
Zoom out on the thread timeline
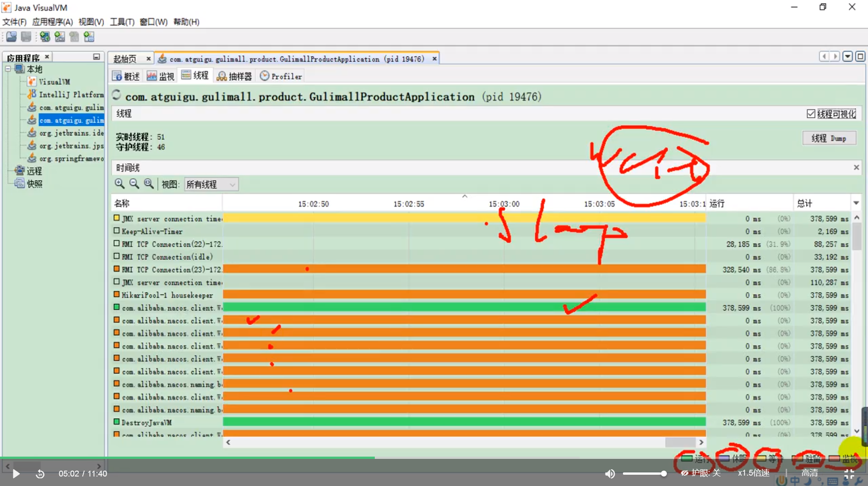pos(134,184)
